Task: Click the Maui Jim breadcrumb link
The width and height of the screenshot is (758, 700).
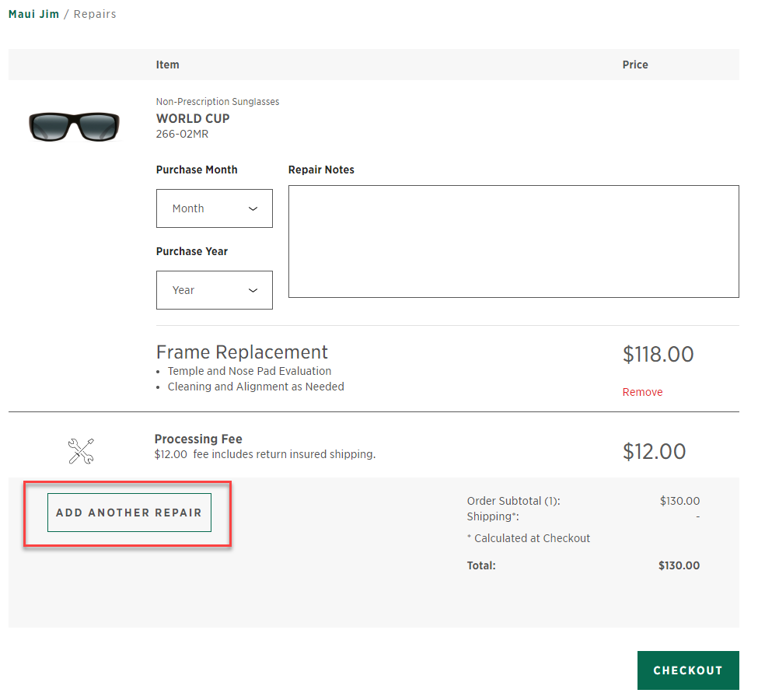Action: 34,14
